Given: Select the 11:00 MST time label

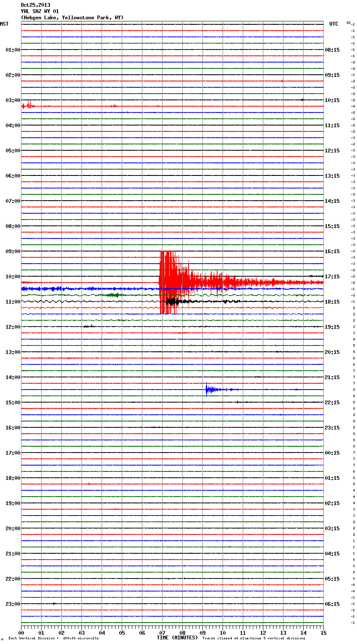Looking at the screenshot, I should pos(13,302).
